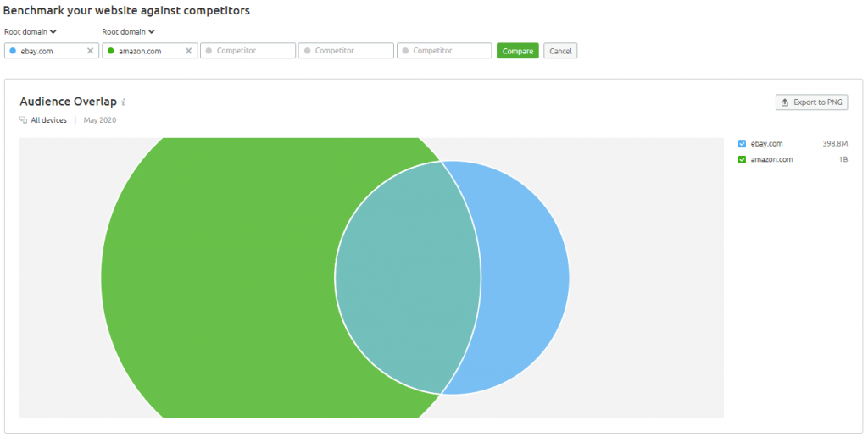This screenshot has width=868, height=437.
Task: Click the blue ebay.com-only region
Action: point(526,277)
